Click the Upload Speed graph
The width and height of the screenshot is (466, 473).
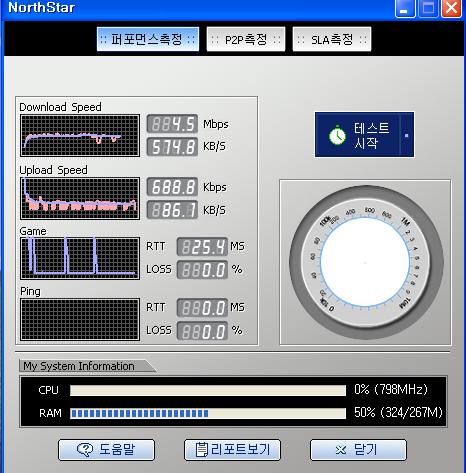[80, 199]
